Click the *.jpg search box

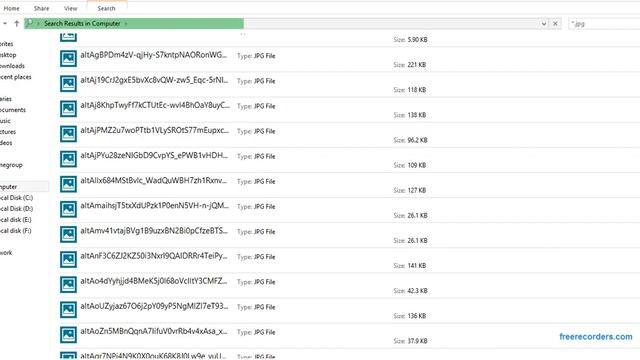pos(604,24)
